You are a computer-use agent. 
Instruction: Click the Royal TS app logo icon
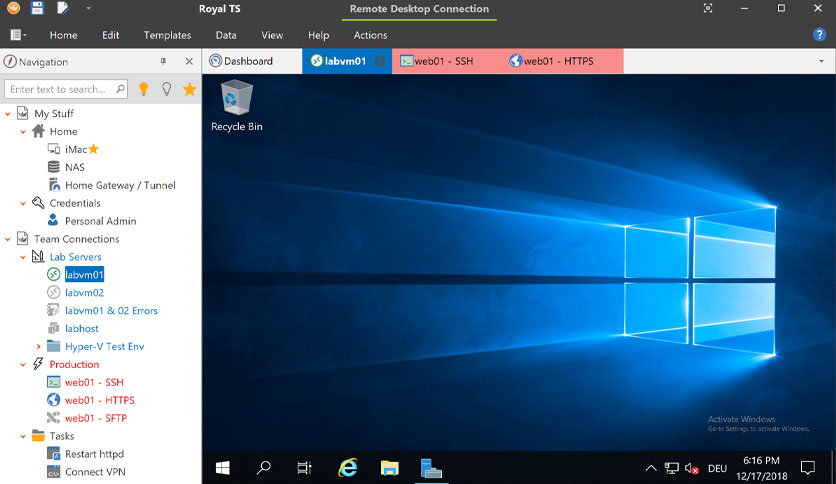coord(13,7)
